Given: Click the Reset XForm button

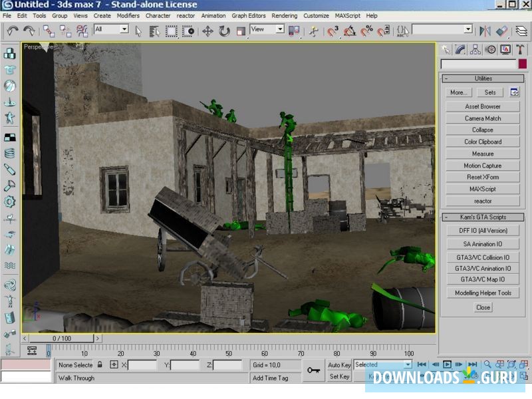Looking at the screenshot, I should tap(483, 177).
